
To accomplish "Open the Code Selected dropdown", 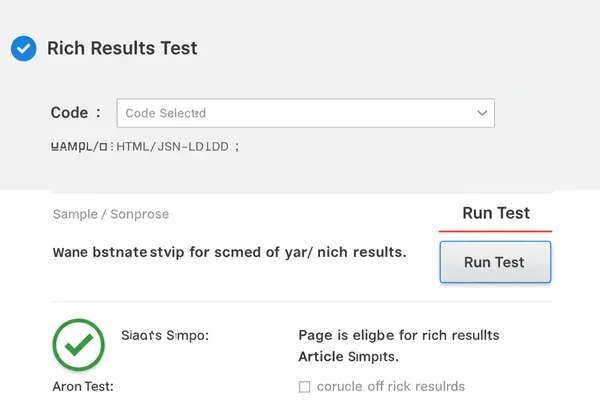I will [x=305, y=113].
